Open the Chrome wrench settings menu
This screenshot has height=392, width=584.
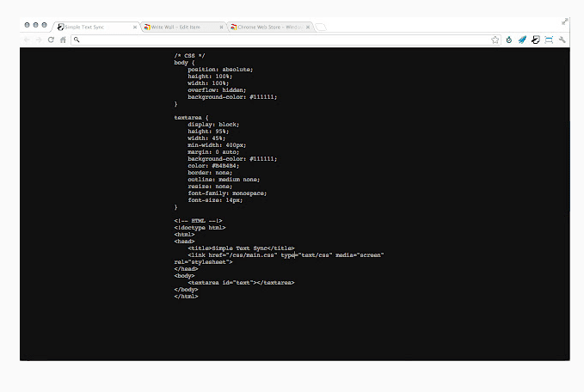pyautogui.click(x=562, y=40)
